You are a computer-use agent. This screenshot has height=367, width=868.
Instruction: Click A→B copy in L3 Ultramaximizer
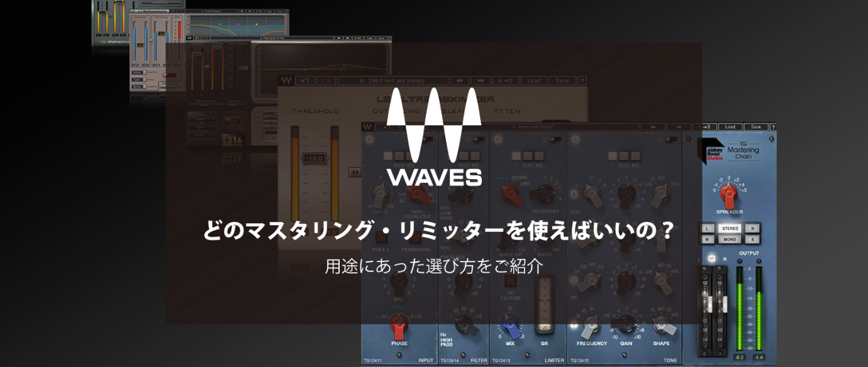pos(504,80)
